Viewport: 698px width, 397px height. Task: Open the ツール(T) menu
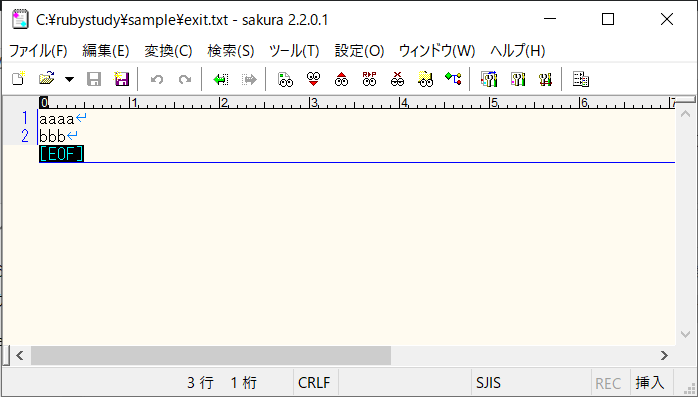click(294, 51)
